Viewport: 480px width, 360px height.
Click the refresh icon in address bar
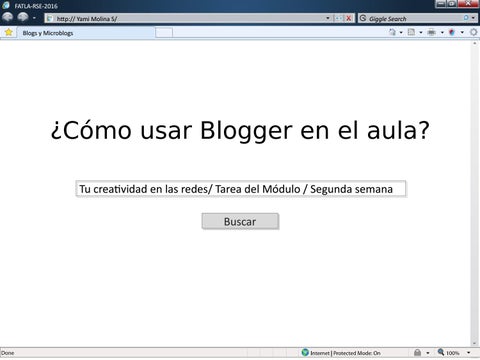(x=339, y=18)
